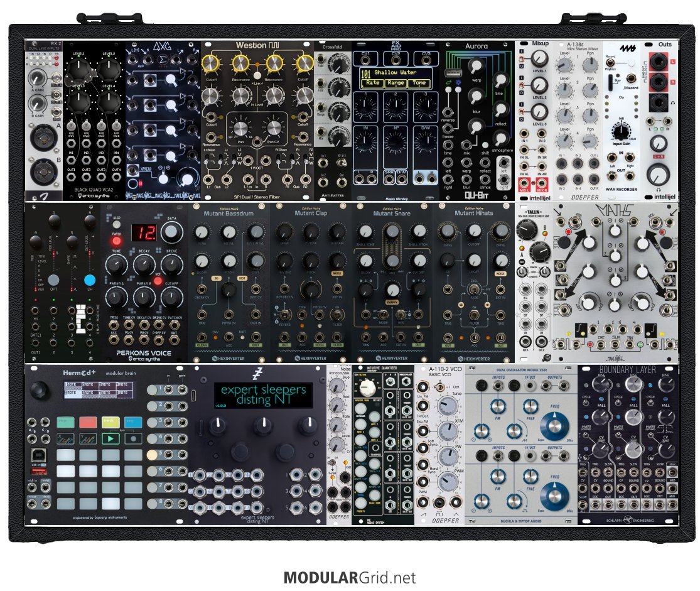This screenshot has width=700, height=591.
Task: Hit the green play button on Hermod+
Action: [x=110, y=438]
